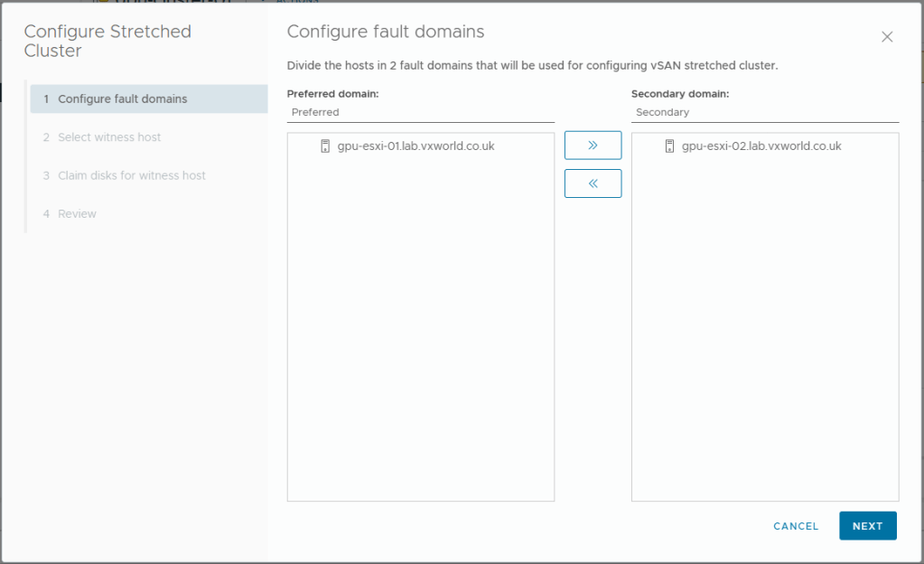Click the Preferred domain name field
This screenshot has height=564, width=924.
click(420, 113)
